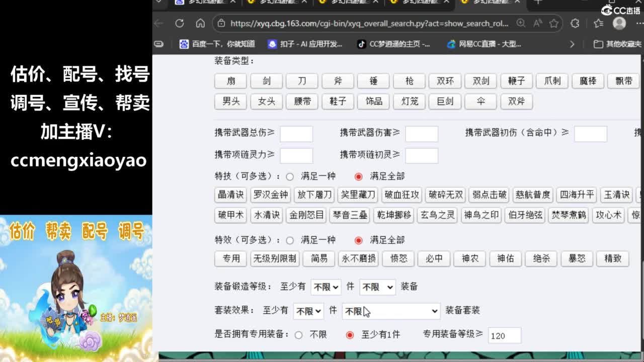The width and height of the screenshot is (644, 362).
Task: Choose 不限 for 是否拥有专用装备
Action: point(298,334)
